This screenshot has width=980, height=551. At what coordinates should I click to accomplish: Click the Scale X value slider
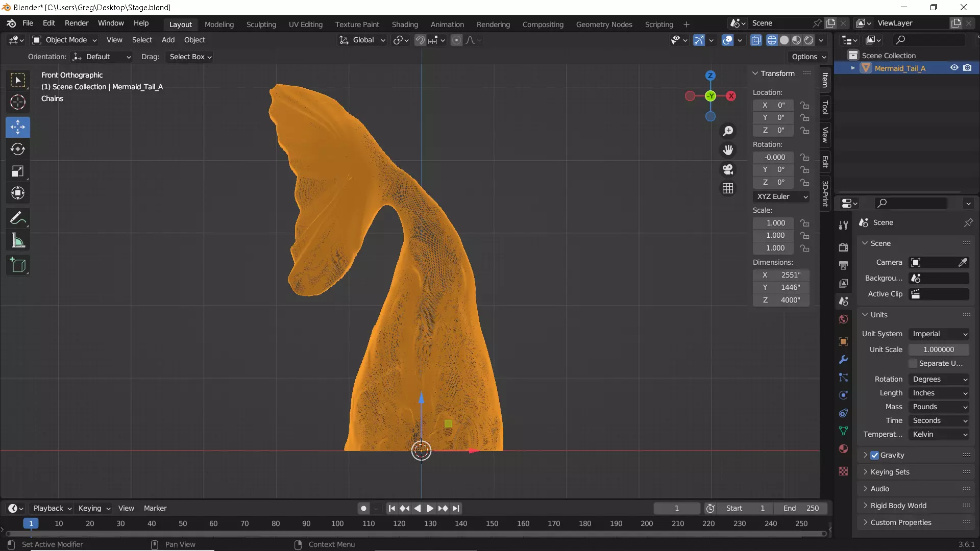click(773, 223)
